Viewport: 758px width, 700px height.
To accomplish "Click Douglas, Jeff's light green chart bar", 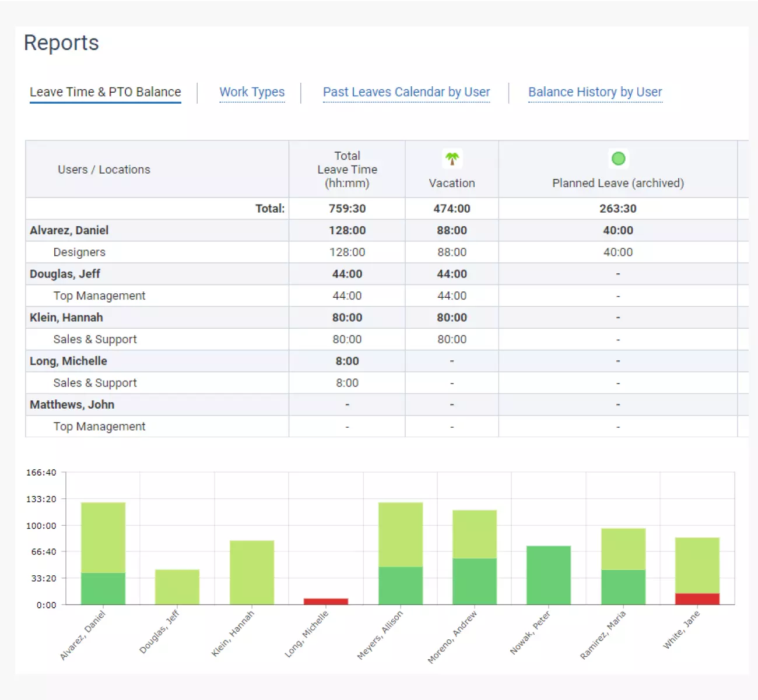I will point(177,586).
